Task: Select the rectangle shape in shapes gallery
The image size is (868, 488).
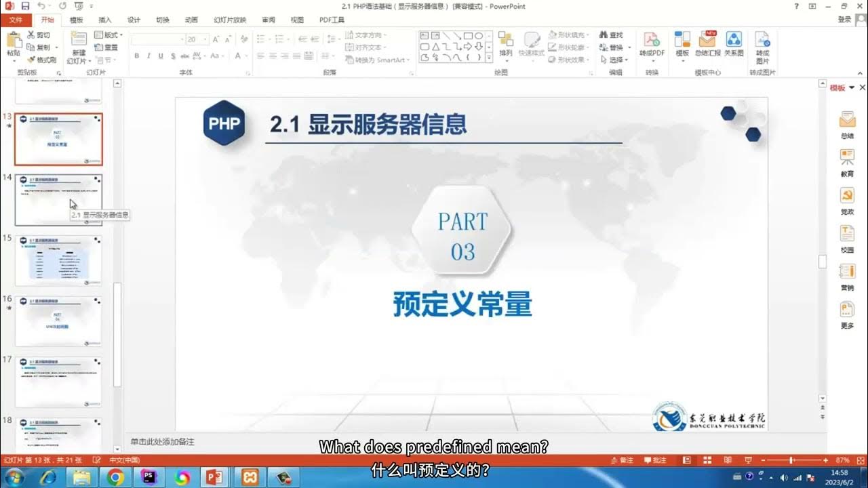Action: click(x=468, y=35)
